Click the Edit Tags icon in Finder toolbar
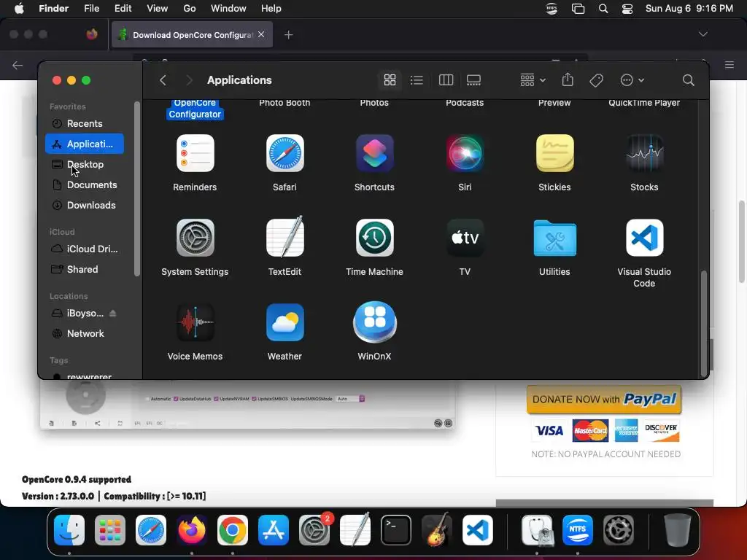This screenshot has width=747, height=560. pyautogui.click(x=596, y=80)
